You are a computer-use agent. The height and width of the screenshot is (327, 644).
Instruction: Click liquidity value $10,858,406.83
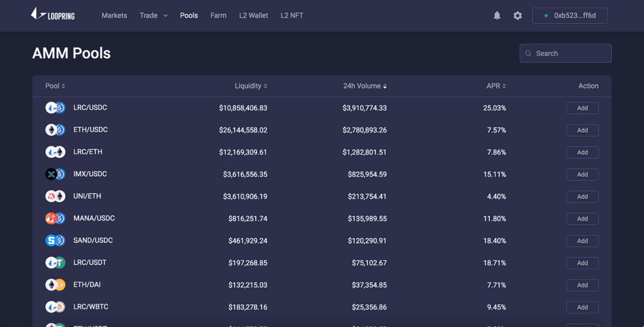(x=243, y=108)
